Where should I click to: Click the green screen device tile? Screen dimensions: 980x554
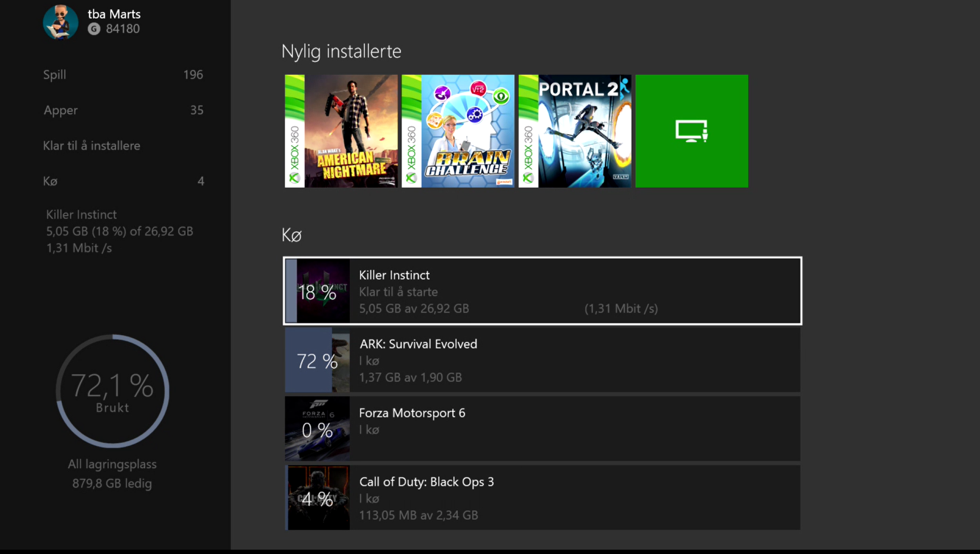point(692,131)
